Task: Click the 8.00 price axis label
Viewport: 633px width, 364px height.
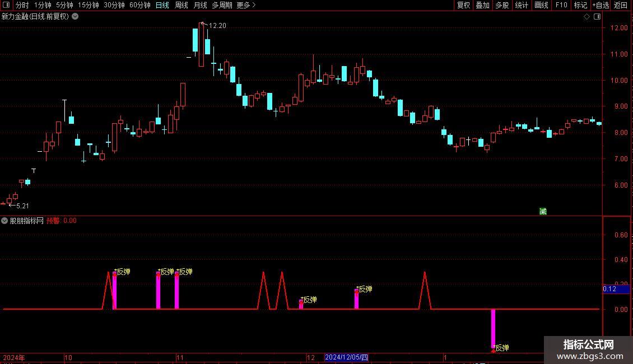Action: [621, 132]
